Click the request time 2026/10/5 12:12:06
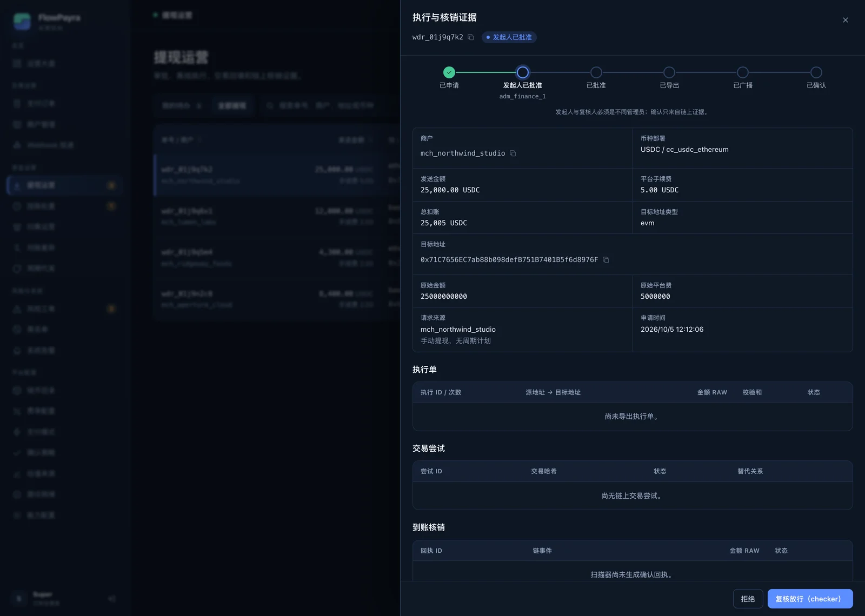This screenshot has width=865, height=616. [672, 330]
